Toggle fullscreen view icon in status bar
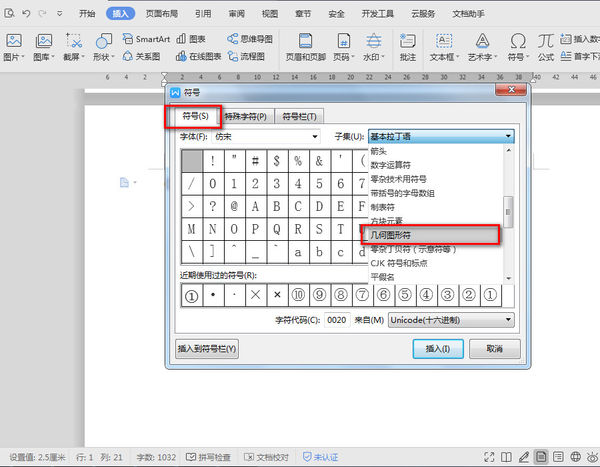Screen dimensions: 600x467 (x=489, y=457)
